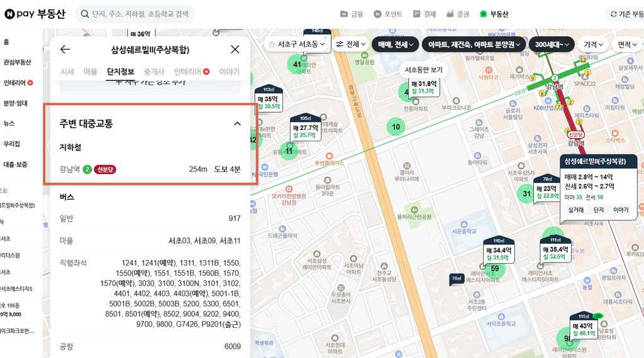
Task: Switch to the 시세 tab
Action: point(67,72)
